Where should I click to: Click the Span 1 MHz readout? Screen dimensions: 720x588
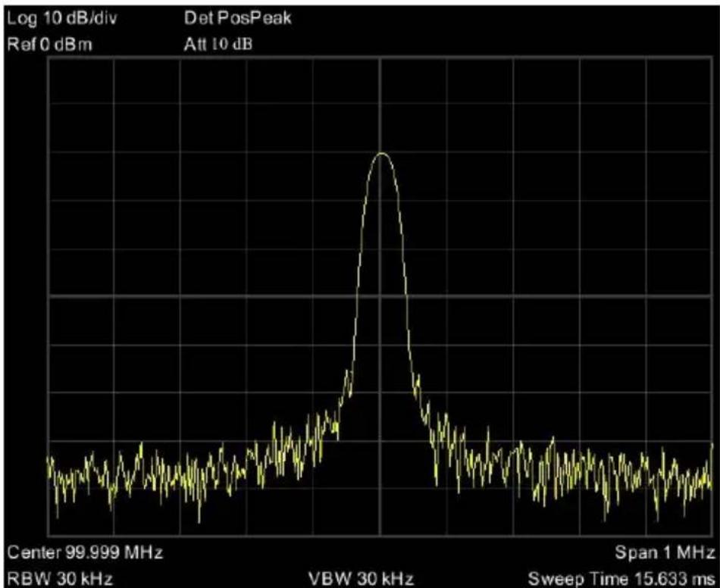pos(665,552)
